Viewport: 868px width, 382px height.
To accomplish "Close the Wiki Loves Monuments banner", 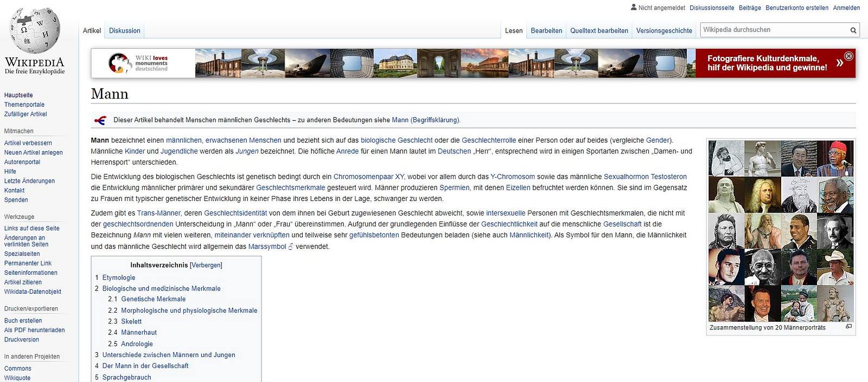I will (849, 56).
